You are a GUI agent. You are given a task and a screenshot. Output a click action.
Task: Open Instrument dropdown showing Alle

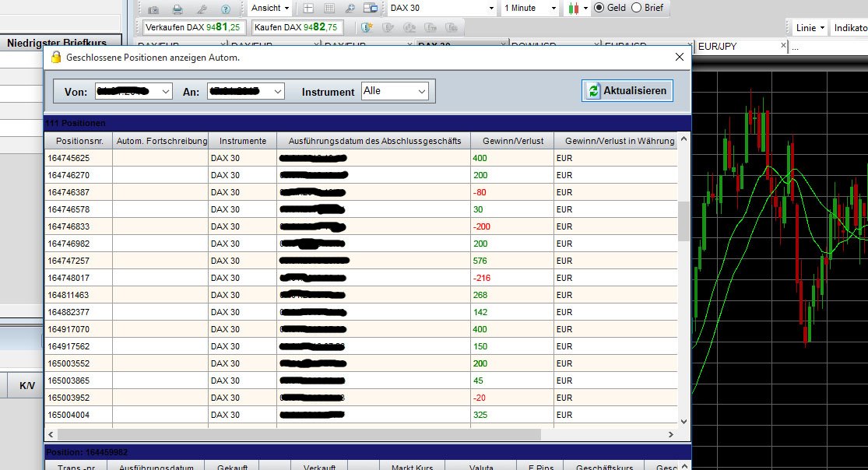pos(395,91)
